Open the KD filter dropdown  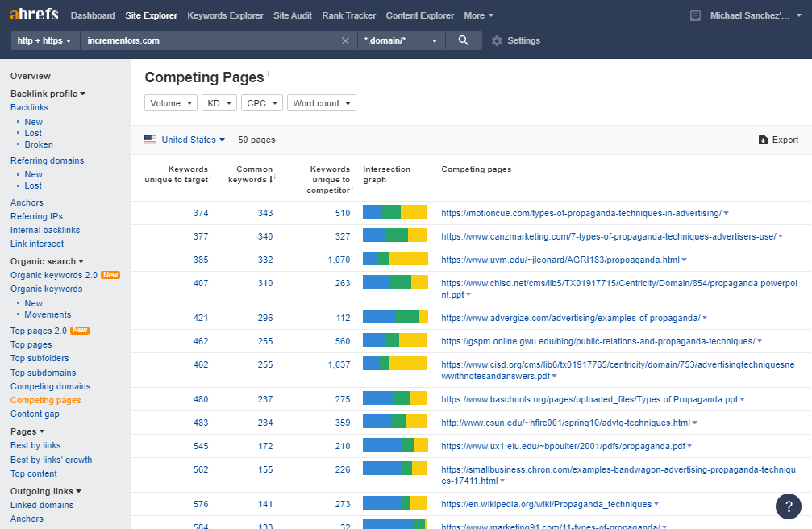[219, 103]
